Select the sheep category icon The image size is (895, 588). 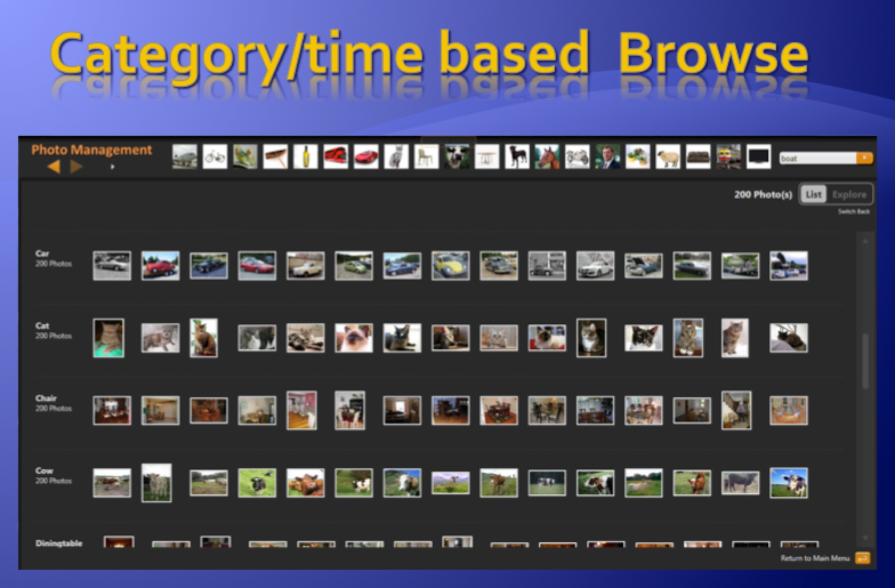668,156
